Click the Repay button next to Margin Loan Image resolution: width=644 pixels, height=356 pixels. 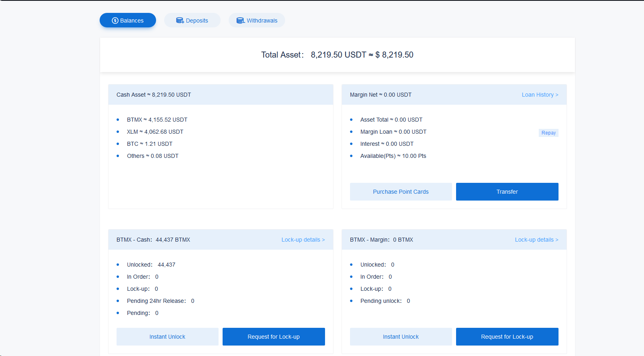coord(548,133)
